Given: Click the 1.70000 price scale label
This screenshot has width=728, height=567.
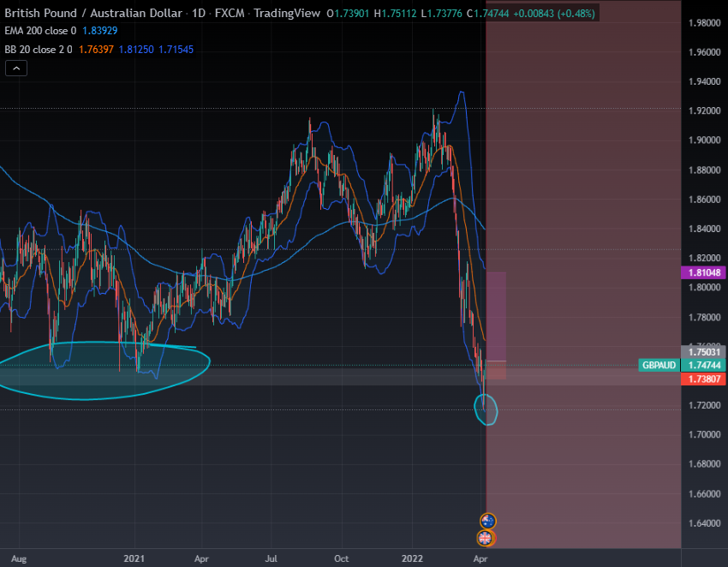Looking at the screenshot, I should [704, 434].
